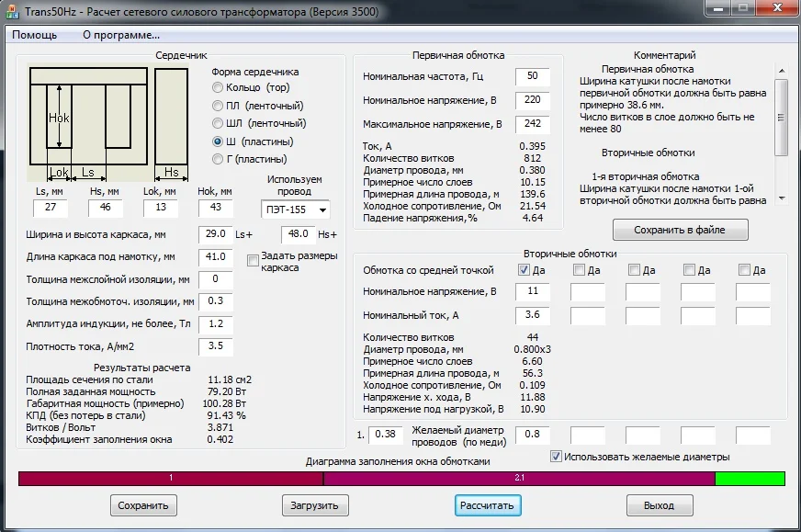The height and width of the screenshot is (532, 801).
Task: Toggle Использовать желаемые диаметры checkbox
Action: 556,457
